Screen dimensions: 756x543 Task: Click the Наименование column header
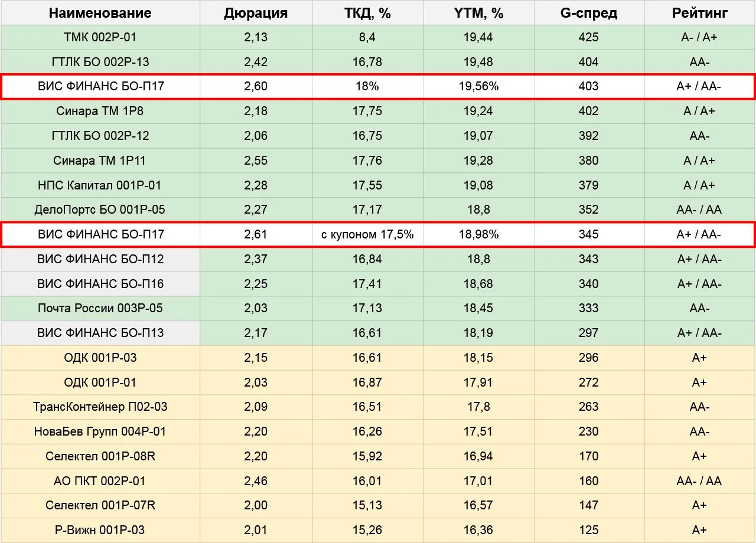[100, 13]
